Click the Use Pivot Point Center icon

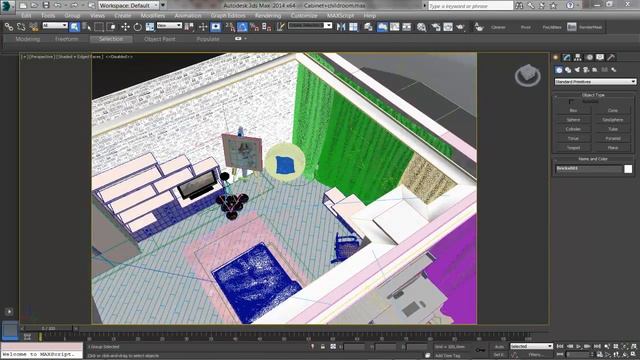(x=189, y=27)
